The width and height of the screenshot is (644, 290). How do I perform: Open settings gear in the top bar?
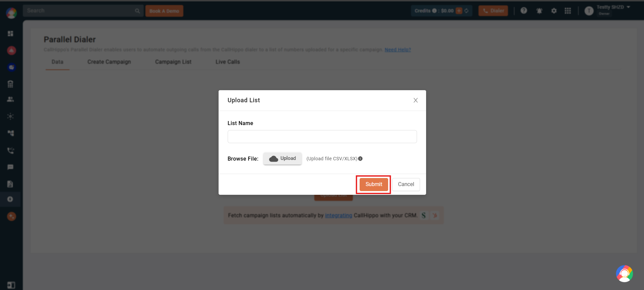(x=554, y=11)
